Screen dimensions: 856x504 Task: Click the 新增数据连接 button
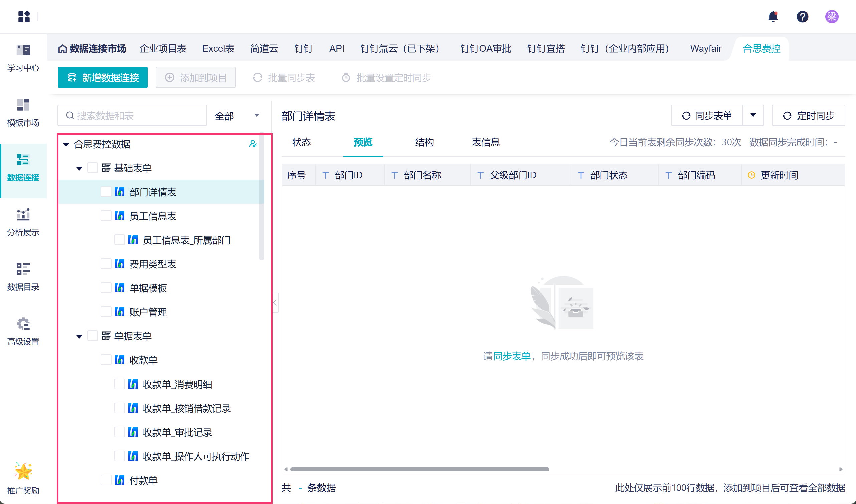point(102,78)
